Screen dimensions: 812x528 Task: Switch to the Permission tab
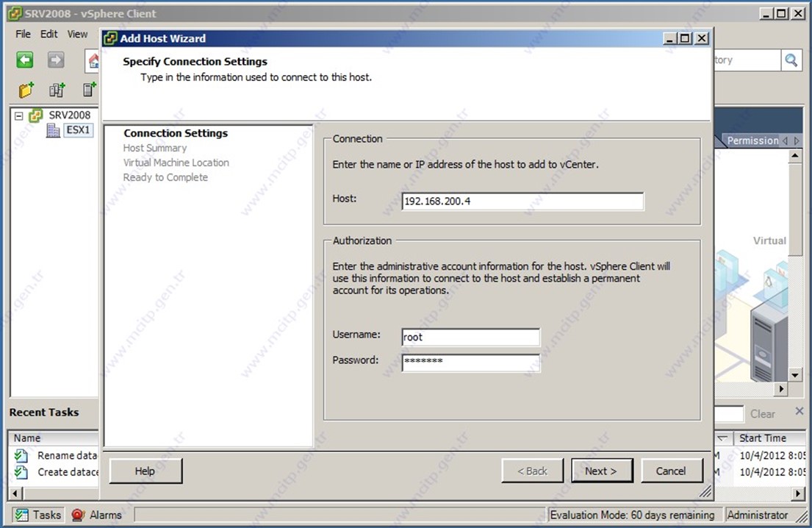(752, 140)
